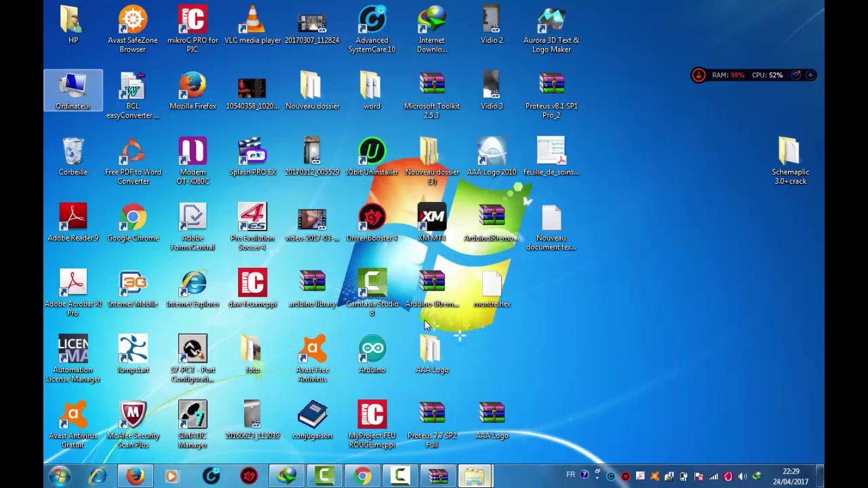This screenshot has width=868, height=488.
Task: Open the Windows Start menu
Action: pos(60,476)
